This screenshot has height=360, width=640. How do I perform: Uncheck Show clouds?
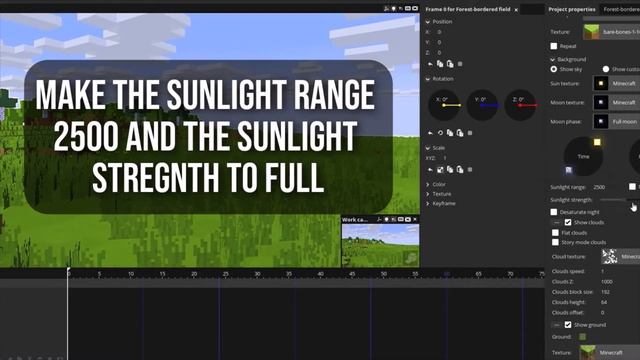(x=568, y=222)
